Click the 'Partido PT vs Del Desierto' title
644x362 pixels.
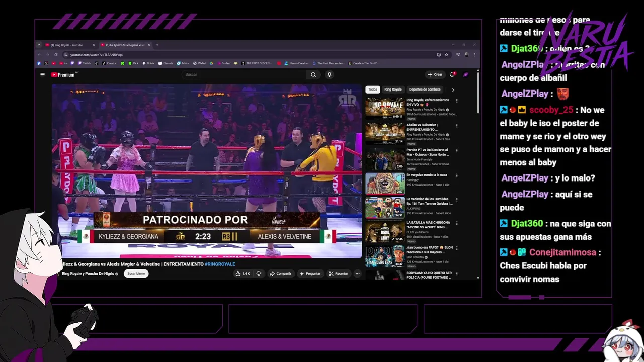(x=428, y=152)
